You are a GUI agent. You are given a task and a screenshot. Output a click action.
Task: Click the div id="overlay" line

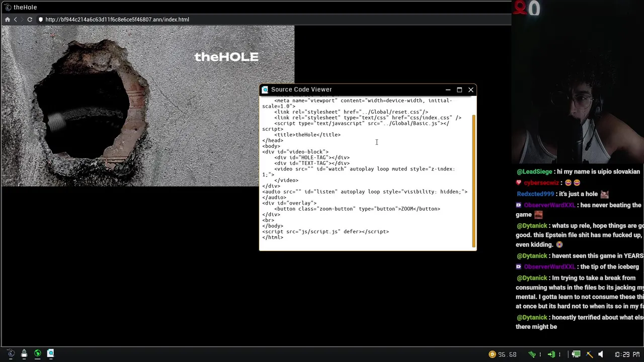click(x=289, y=203)
